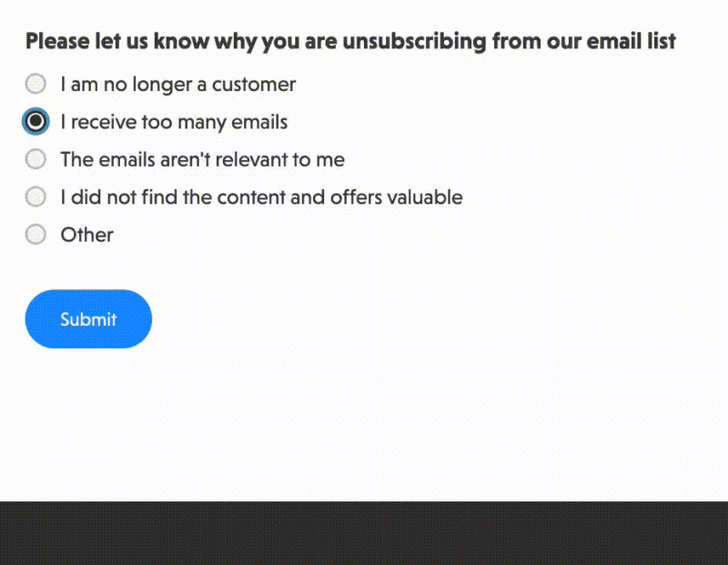The width and height of the screenshot is (728, 565).
Task: Select the 'I am no longer a customer' radio button
Action: [x=35, y=84]
